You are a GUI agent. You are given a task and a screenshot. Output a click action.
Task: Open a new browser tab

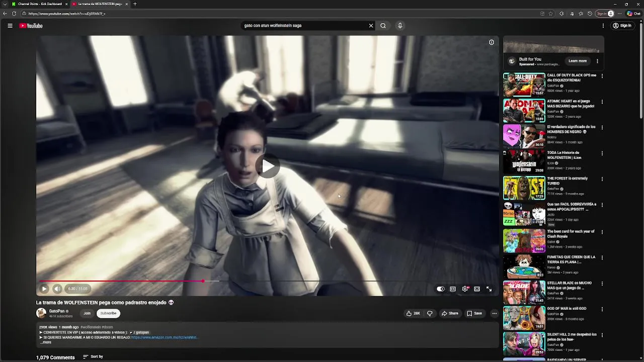[135, 4]
